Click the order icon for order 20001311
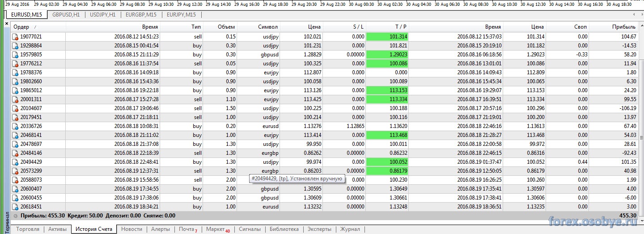 15,99
